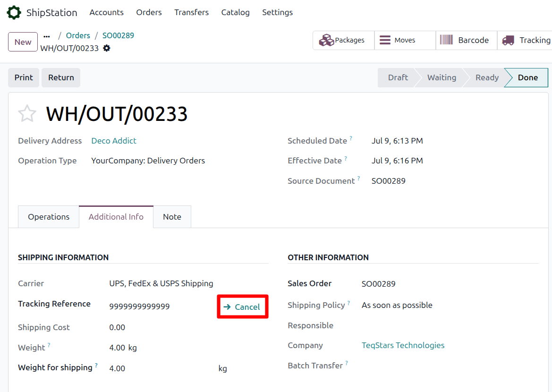Click the 'As soon as possible' shipping policy
This screenshot has height=392, width=552.
397,306
